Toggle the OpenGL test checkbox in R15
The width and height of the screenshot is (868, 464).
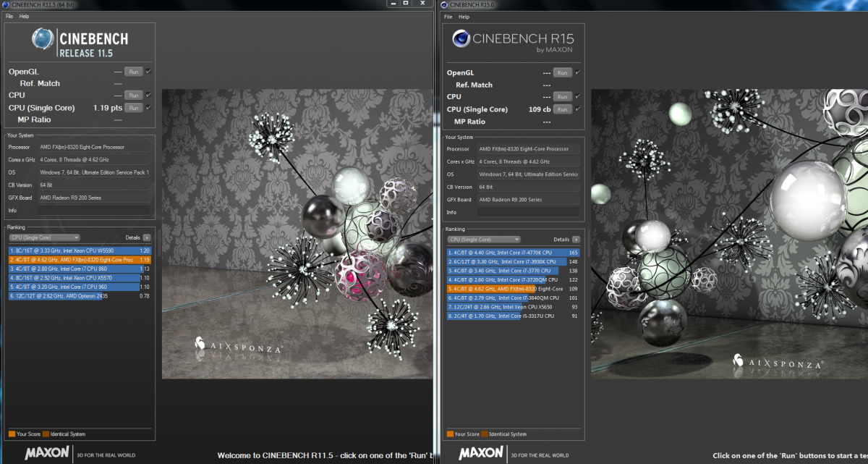point(578,72)
